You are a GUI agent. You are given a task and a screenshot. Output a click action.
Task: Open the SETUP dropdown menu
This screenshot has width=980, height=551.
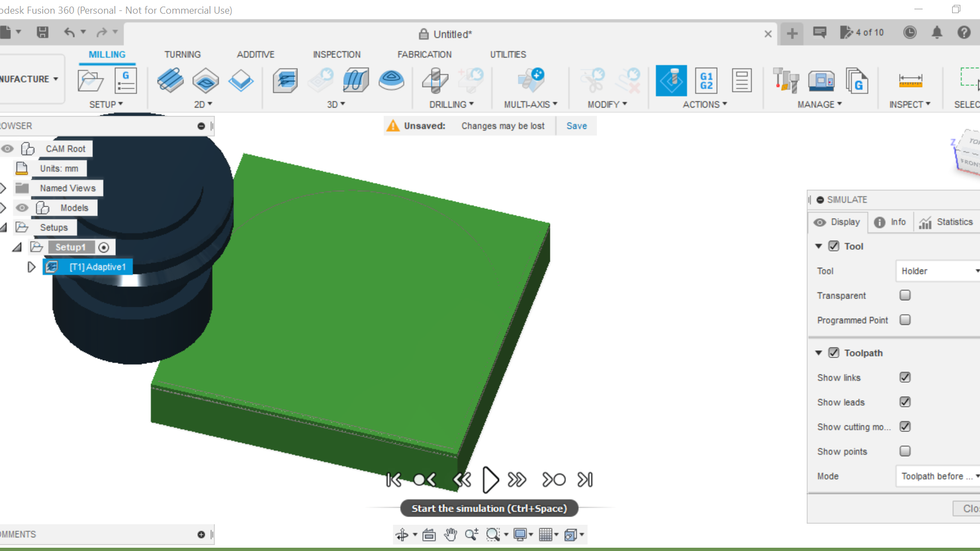point(106,104)
